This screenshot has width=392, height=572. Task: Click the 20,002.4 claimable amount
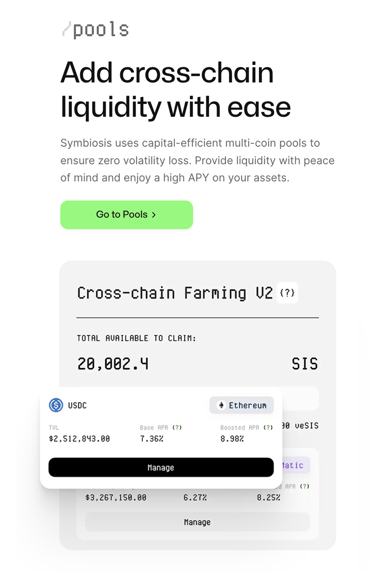coord(113,364)
